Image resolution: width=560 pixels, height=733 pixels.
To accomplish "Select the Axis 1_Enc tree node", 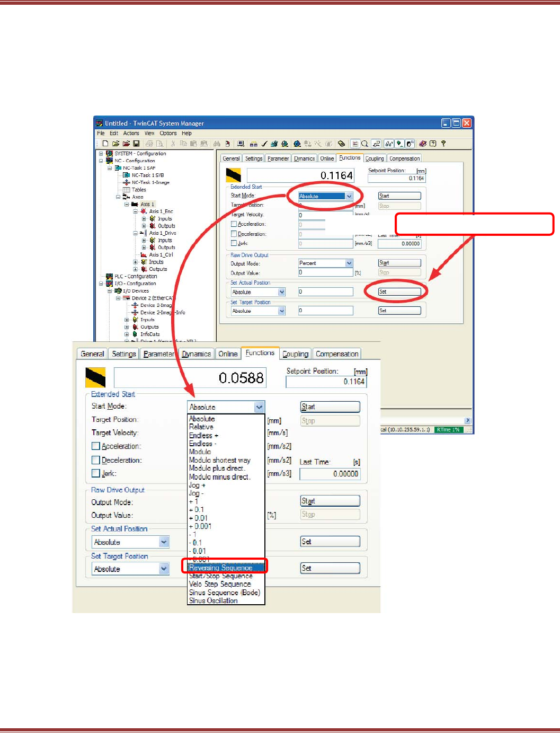I will (x=161, y=211).
